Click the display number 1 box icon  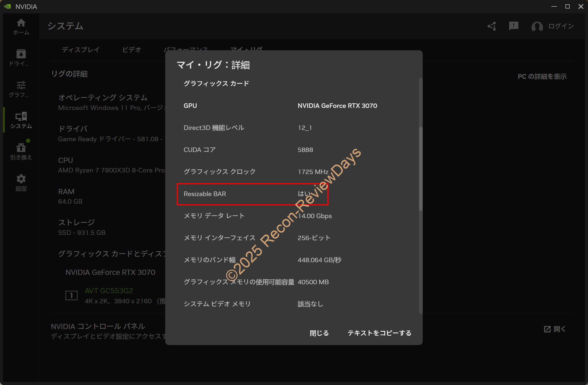pos(71,295)
